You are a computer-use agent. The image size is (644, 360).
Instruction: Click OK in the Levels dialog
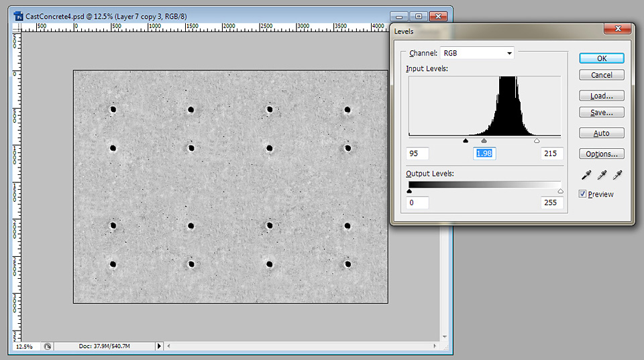coord(602,58)
